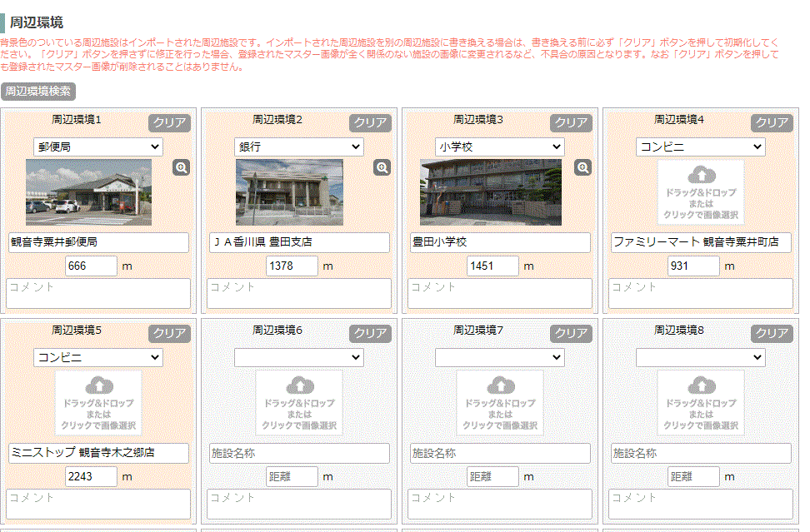Focus 距離 field in 周辺環境8

click(694, 477)
